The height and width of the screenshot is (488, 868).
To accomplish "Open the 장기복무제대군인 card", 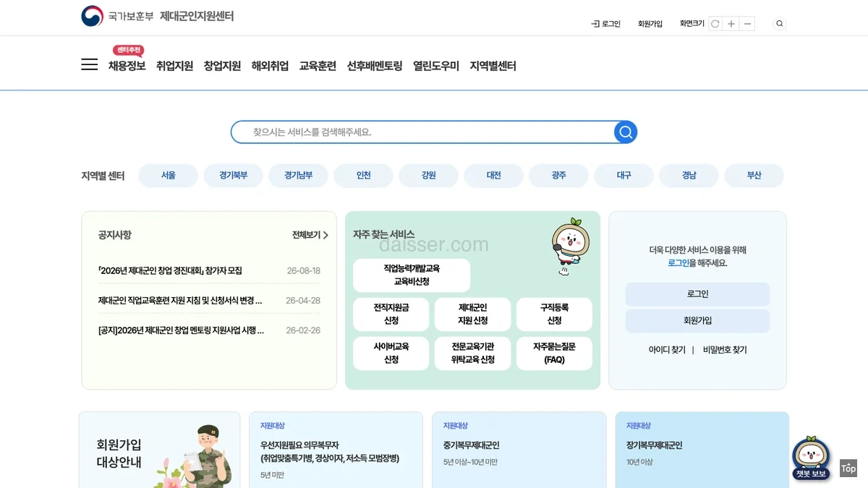I will click(702, 450).
